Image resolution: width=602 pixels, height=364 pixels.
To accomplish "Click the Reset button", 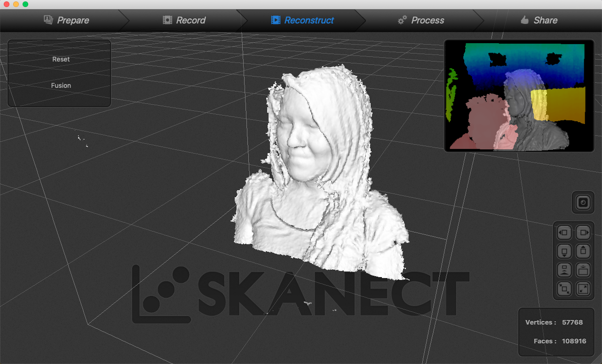I will click(x=61, y=59).
